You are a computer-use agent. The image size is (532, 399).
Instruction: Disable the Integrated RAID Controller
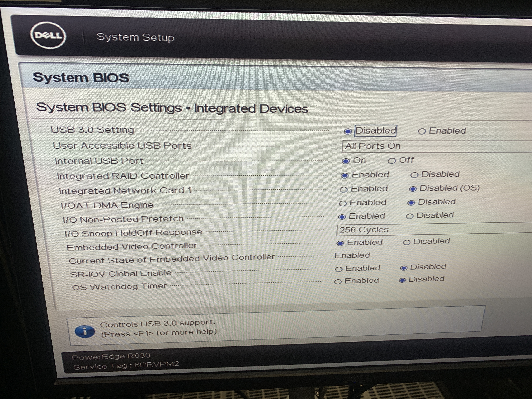tap(414, 175)
